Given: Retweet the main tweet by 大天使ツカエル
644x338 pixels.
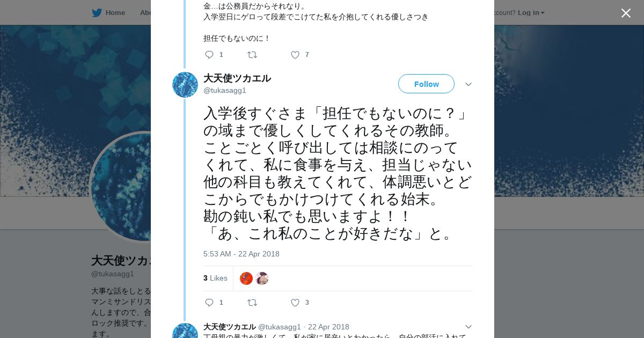Looking at the screenshot, I should click(x=252, y=303).
